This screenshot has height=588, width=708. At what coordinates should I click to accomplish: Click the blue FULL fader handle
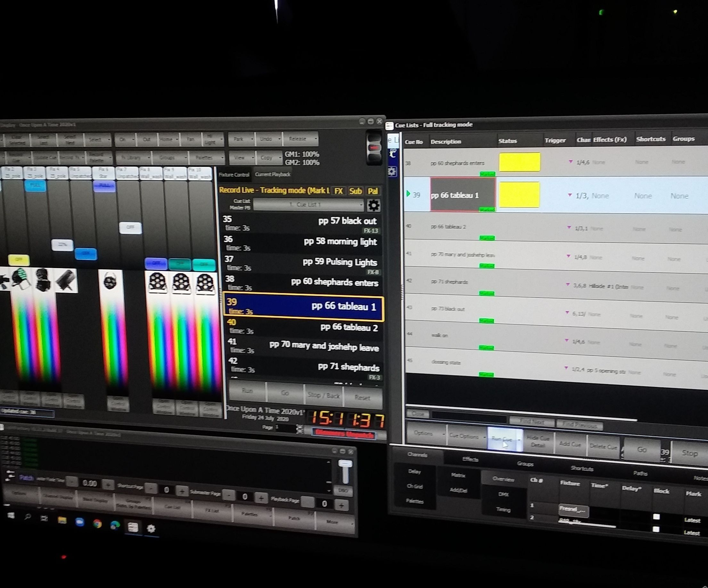(x=35, y=185)
